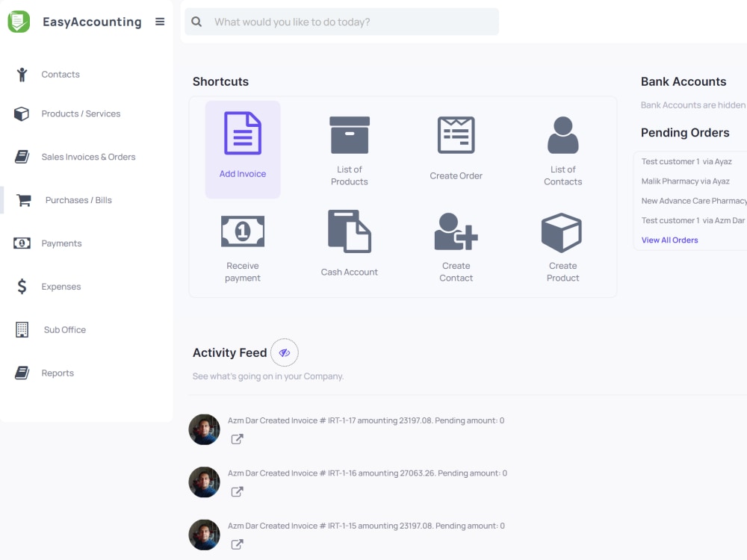Open Sub Office menu item
The image size is (747, 560).
(65, 329)
